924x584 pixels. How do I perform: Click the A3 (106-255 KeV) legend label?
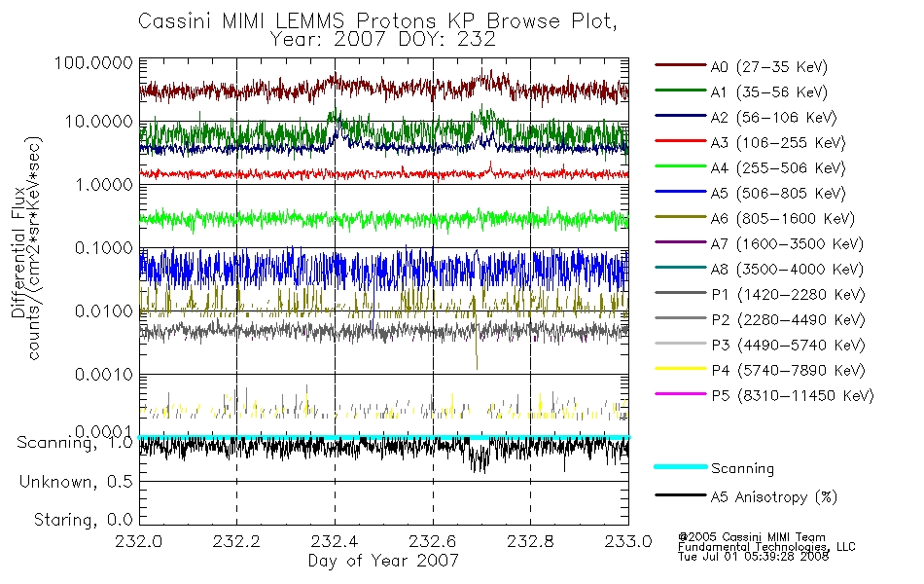coord(778,143)
